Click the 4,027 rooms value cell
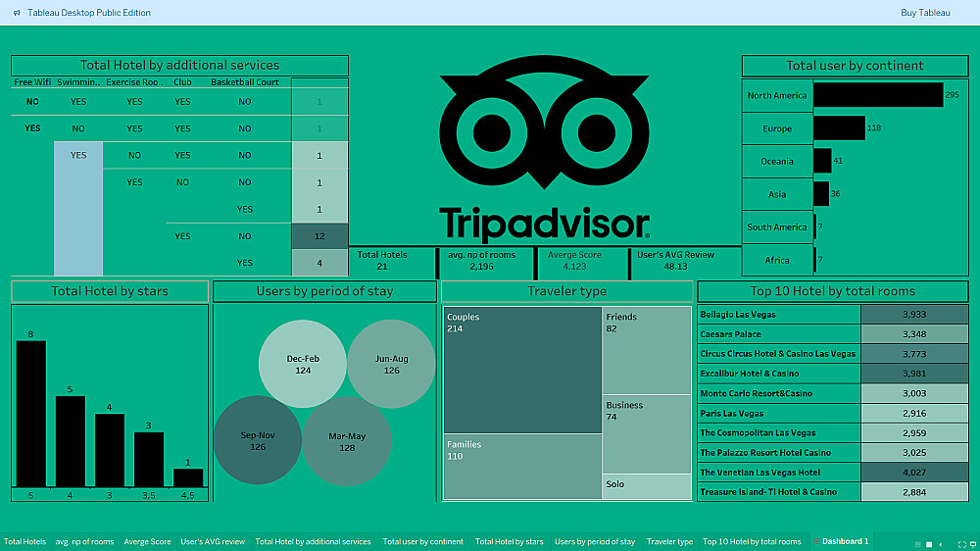This screenshot has width=980, height=551. [x=914, y=473]
